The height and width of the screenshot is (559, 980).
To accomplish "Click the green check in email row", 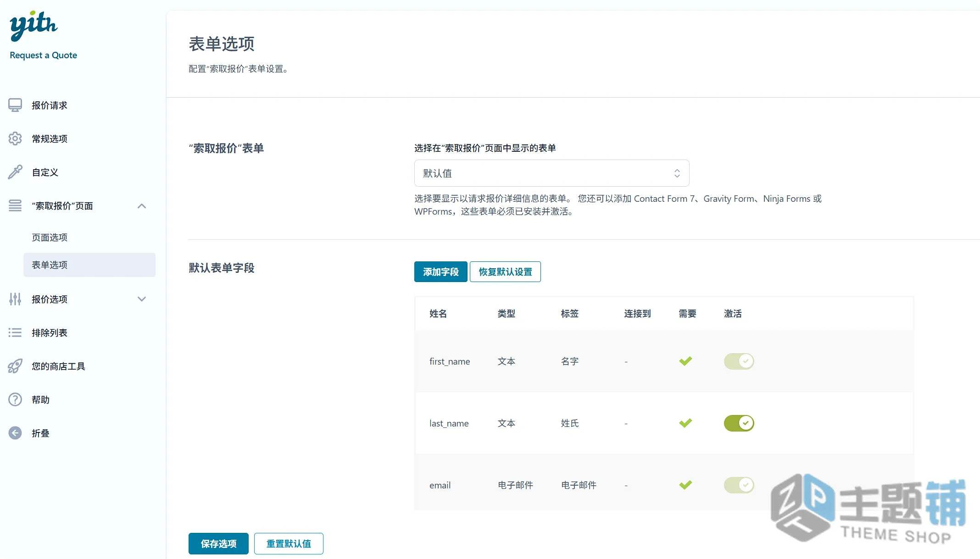I will click(685, 485).
